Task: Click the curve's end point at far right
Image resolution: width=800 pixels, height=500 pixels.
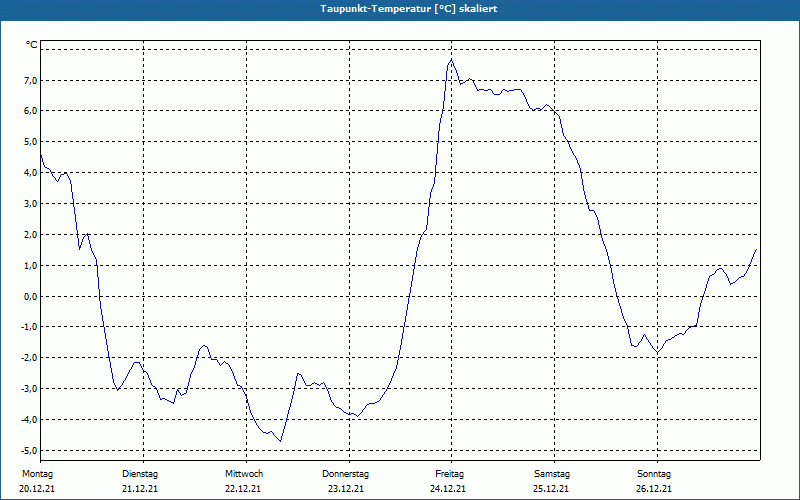Action: pos(756,249)
